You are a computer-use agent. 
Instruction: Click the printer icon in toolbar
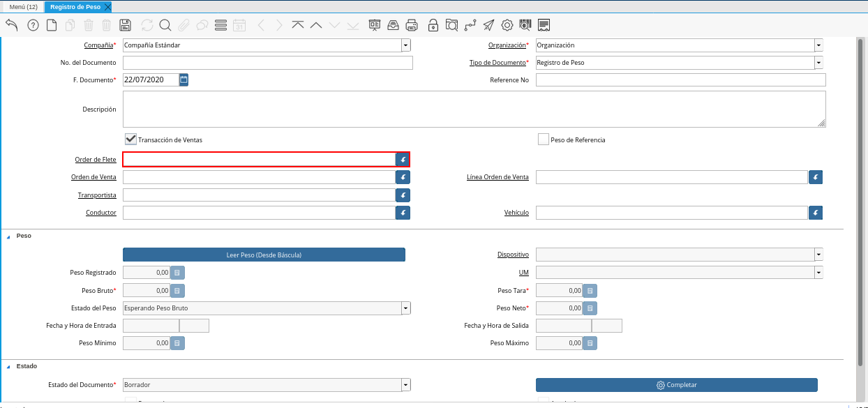pos(412,25)
